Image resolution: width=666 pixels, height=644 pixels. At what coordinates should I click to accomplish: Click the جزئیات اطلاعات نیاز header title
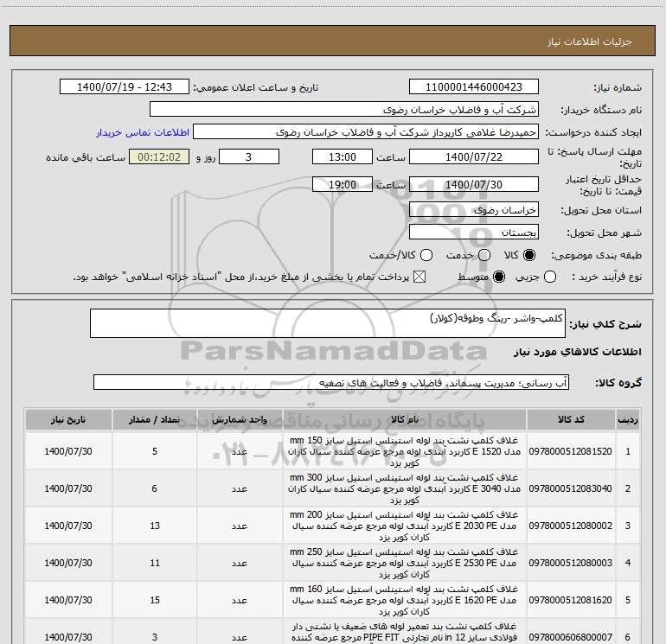pos(590,41)
